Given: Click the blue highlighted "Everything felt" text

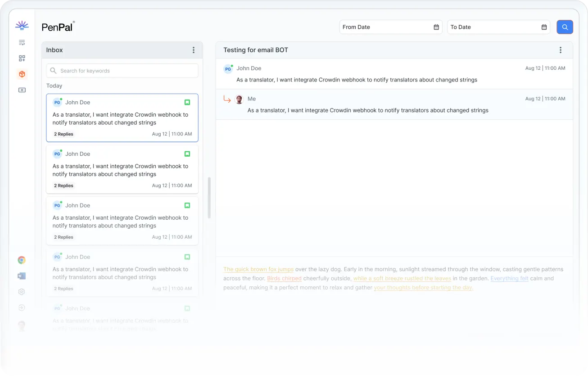Looking at the screenshot, I should point(510,278).
